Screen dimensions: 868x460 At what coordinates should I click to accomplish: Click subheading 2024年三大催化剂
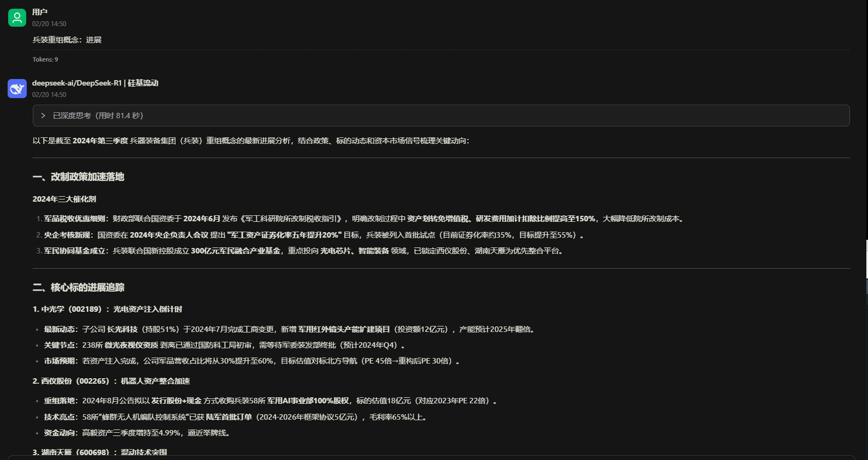[64, 199]
